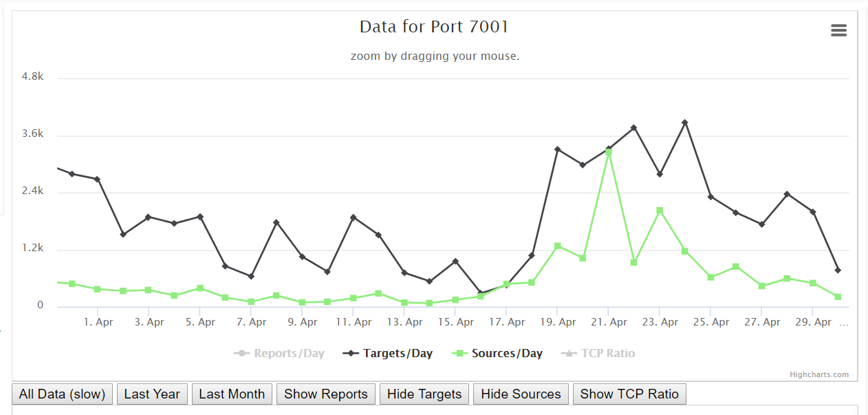Open the chart context hamburger menu
The image size is (868, 415).
point(838,30)
